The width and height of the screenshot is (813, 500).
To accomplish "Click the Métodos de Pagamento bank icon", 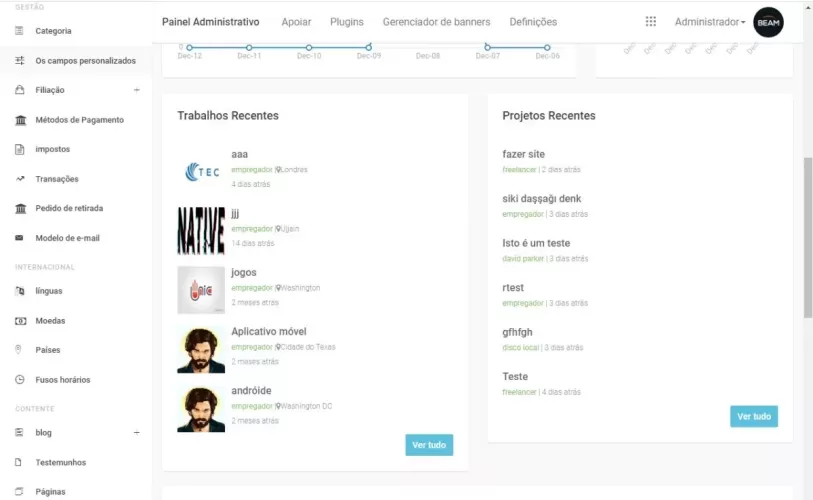I will 20,120.
